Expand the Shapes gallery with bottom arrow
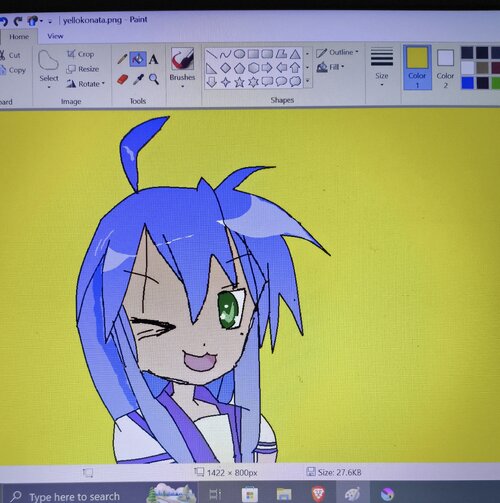Image resolution: width=500 pixels, height=503 pixels. (308, 81)
